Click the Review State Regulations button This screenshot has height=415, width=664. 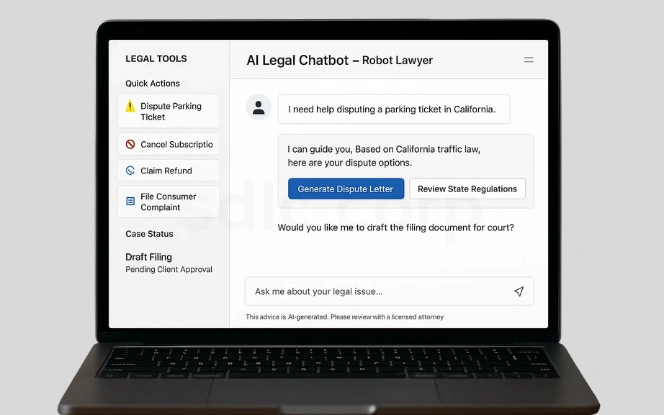(467, 189)
